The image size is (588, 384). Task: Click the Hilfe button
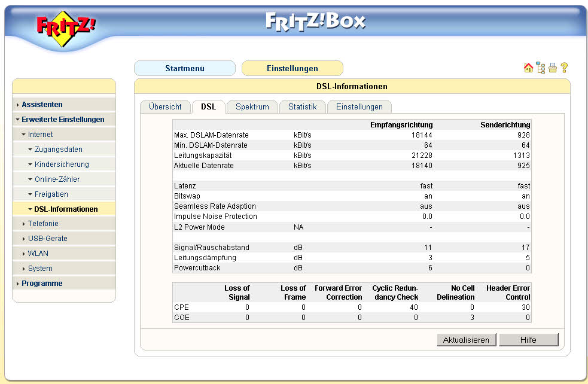528,340
